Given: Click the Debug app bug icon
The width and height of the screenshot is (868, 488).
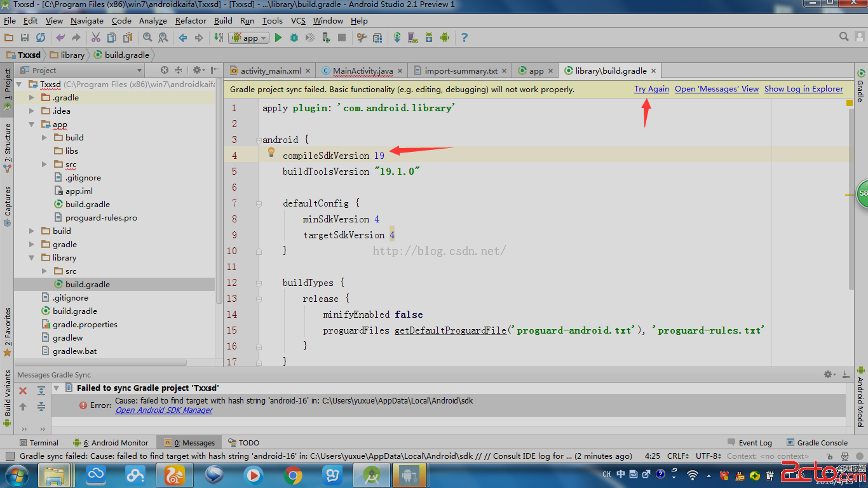Looking at the screenshot, I should 294,38.
